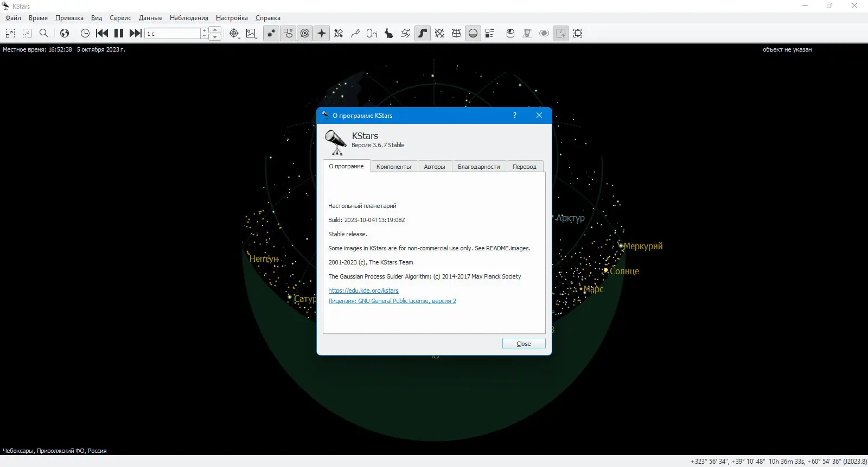This screenshot has height=467, width=868.
Task: Open the geographic location globe icon
Action: click(65, 33)
